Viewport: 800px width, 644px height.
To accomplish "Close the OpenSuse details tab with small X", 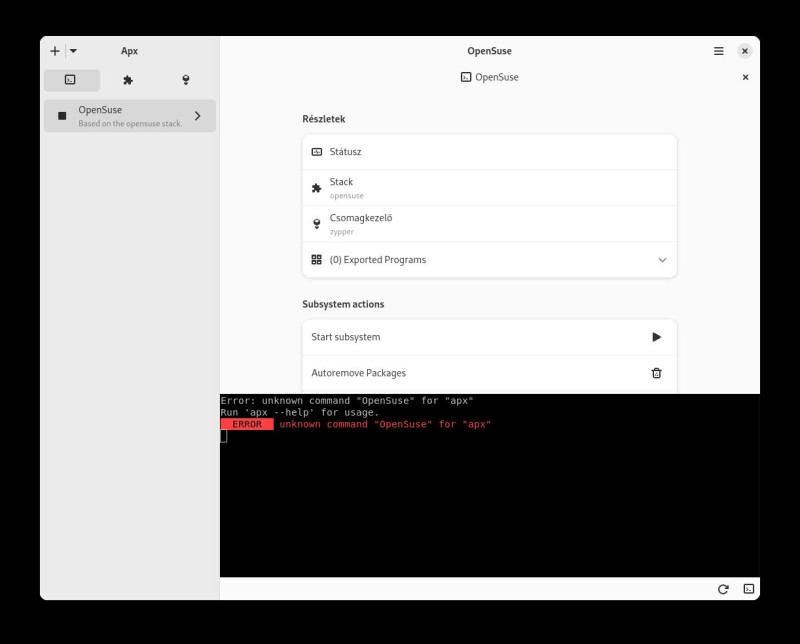I will (745, 77).
